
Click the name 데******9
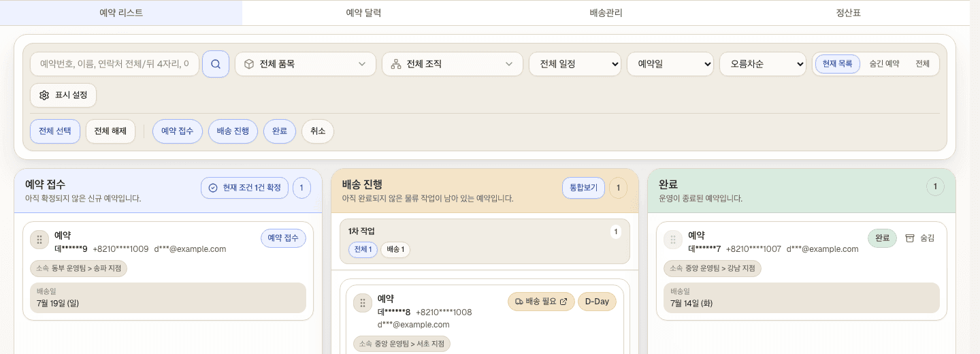71,249
